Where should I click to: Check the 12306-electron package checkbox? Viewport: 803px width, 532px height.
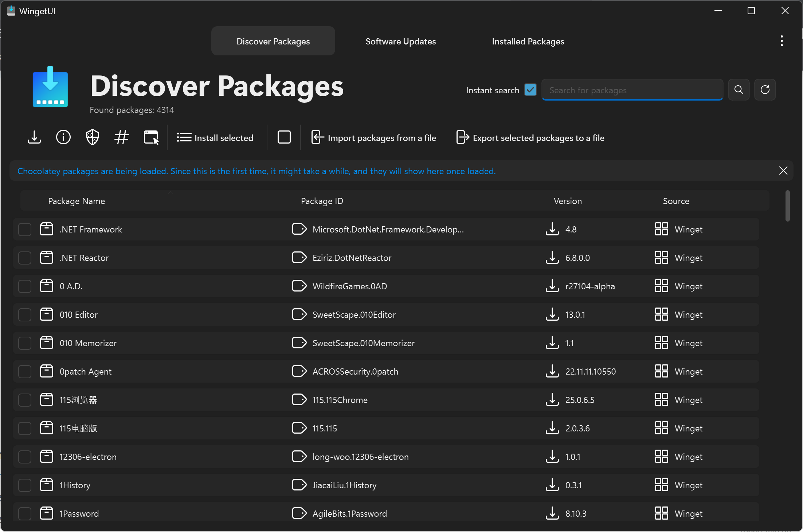(x=25, y=457)
